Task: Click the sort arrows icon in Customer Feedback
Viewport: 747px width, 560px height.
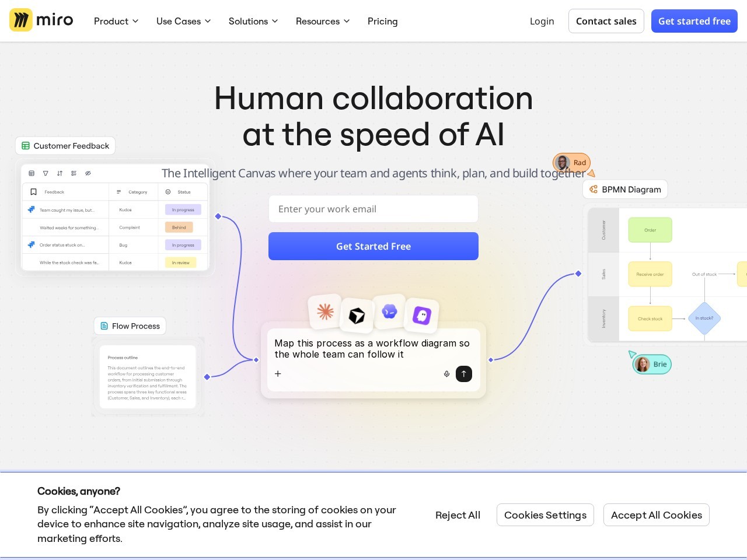Action: (x=60, y=173)
